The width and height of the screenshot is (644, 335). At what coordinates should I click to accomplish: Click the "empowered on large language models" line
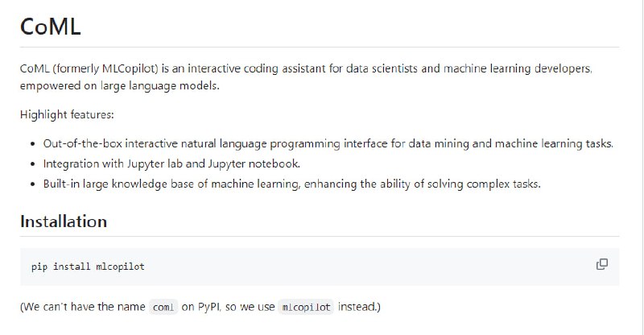click(119, 85)
